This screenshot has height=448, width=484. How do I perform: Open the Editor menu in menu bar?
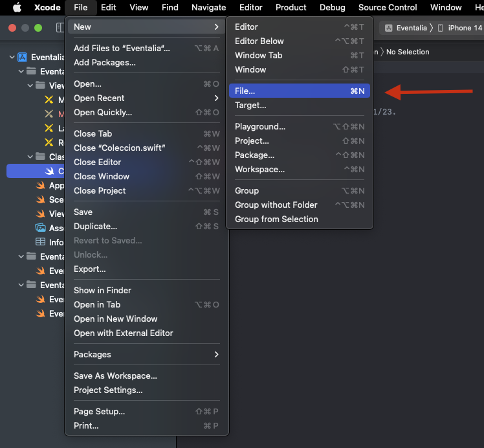tap(250, 7)
